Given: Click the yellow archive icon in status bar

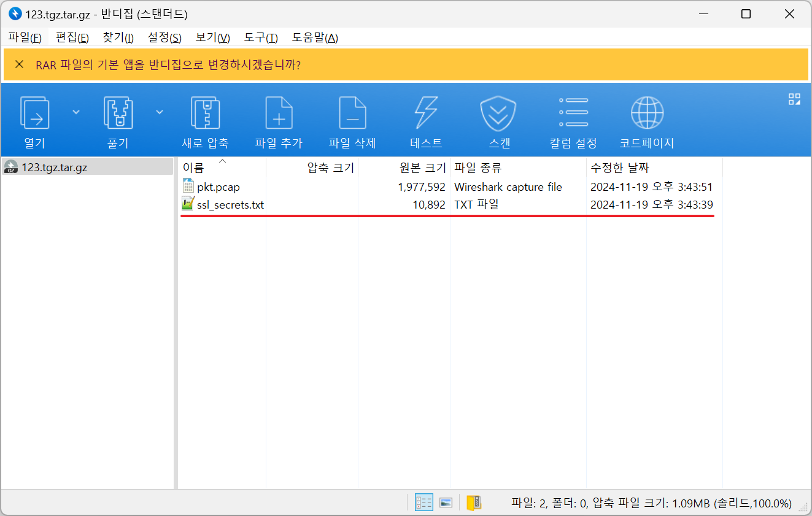Looking at the screenshot, I should coord(474,503).
